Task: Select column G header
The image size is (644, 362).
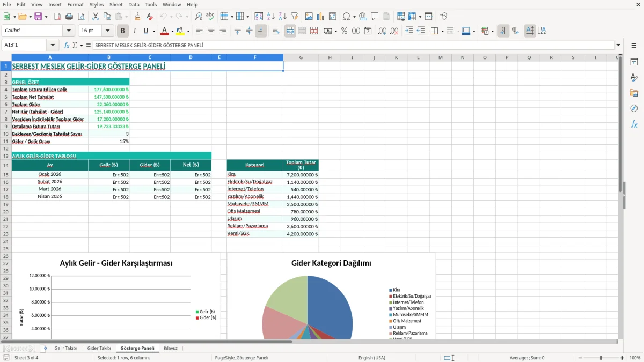Action: click(x=301, y=57)
